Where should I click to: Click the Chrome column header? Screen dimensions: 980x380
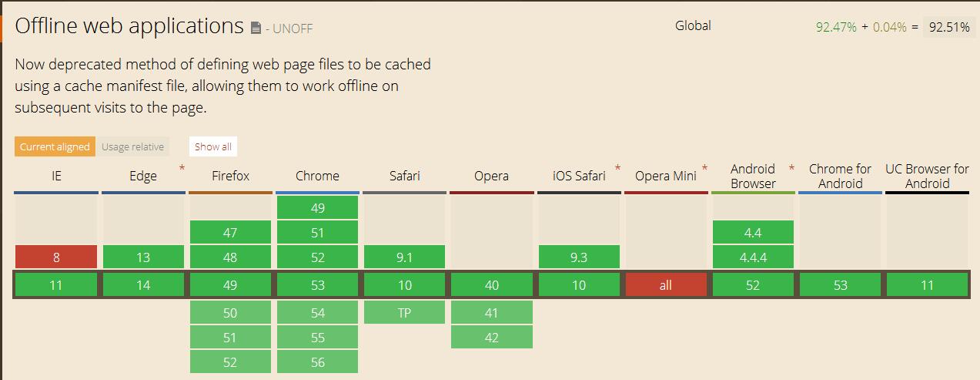click(x=317, y=176)
